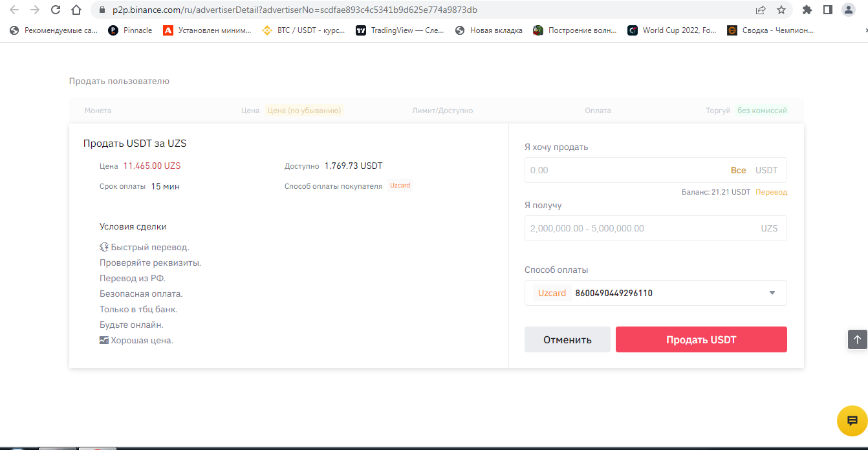Share this page via address bar icon
This screenshot has width=868, height=450.
761,10
